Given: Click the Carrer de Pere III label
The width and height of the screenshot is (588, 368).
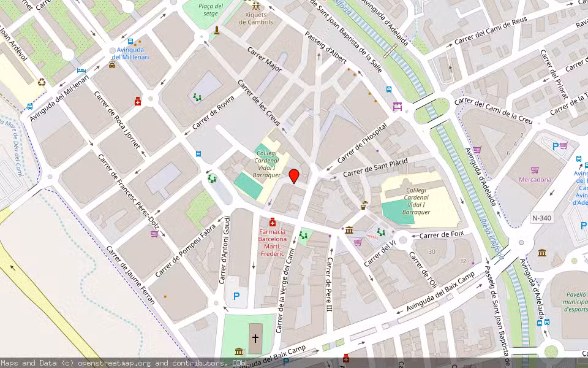Looking at the screenshot, I should click(x=330, y=284).
